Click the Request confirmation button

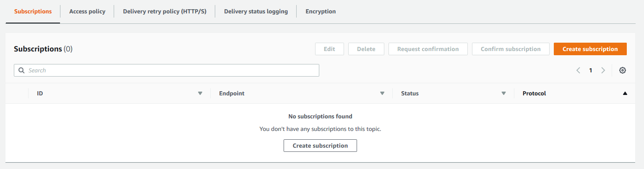click(428, 49)
